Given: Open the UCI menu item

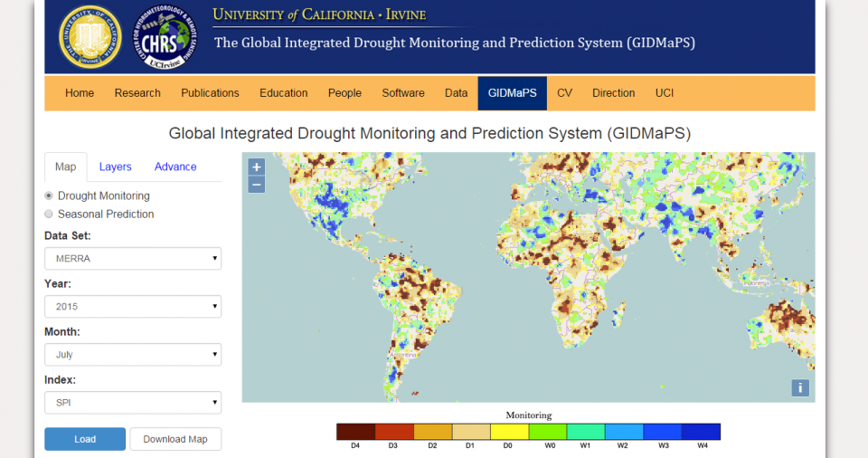Looking at the screenshot, I should click(665, 93).
